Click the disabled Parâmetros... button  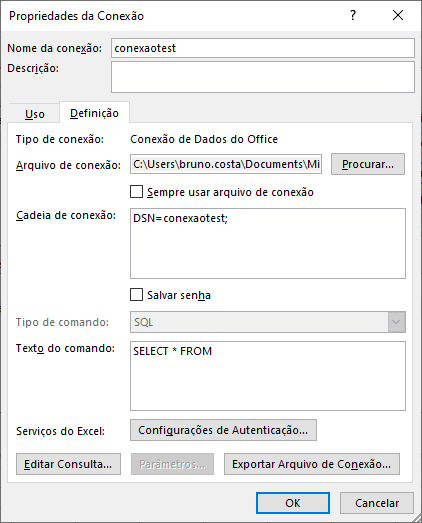(172, 464)
